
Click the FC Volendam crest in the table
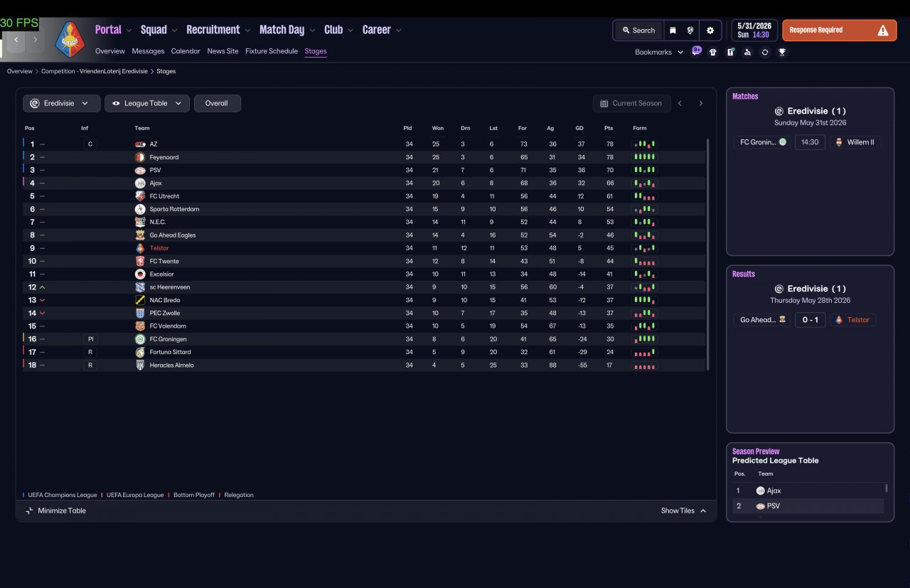pos(140,326)
